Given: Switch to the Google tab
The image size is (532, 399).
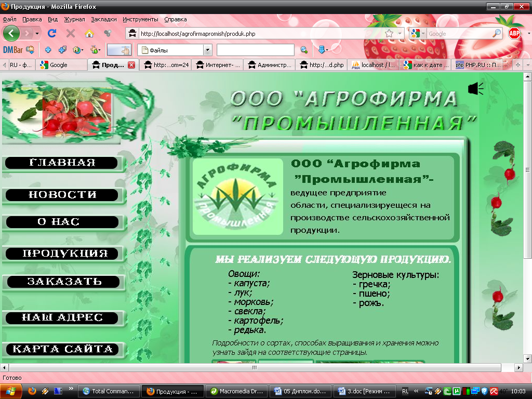Looking at the screenshot, I should [x=62, y=65].
